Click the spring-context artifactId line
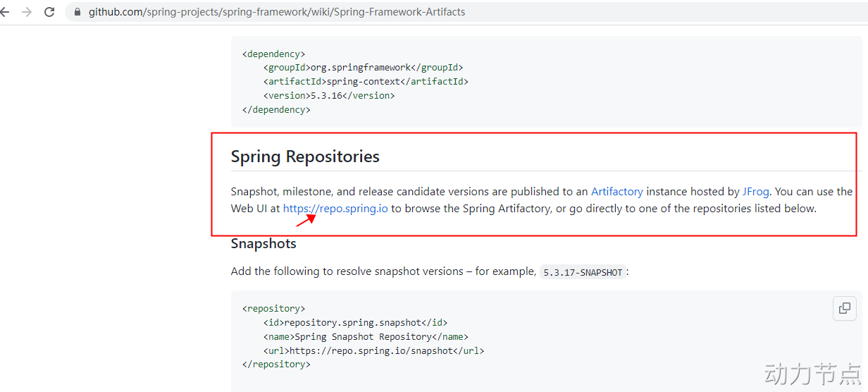 [x=366, y=82]
